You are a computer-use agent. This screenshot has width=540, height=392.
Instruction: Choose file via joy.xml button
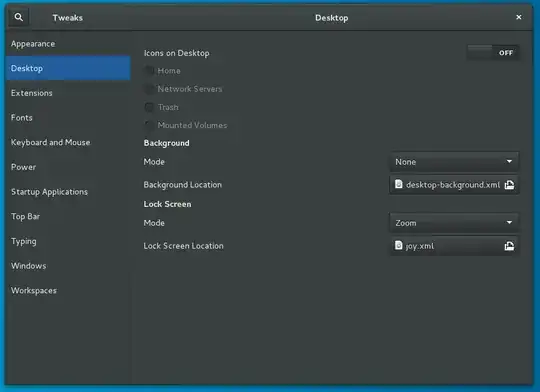(x=454, y=246)
